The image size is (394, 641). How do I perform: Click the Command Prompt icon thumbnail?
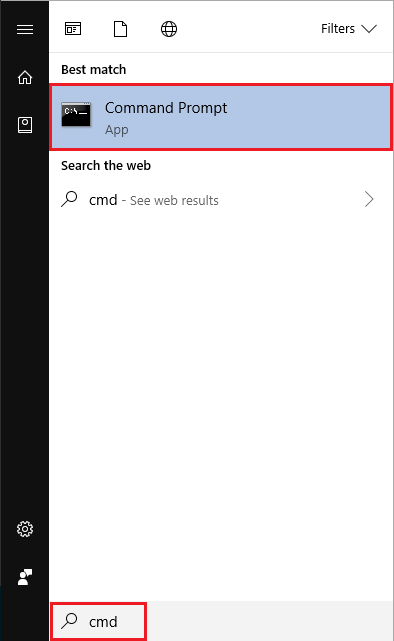click(x=76, y=114)
